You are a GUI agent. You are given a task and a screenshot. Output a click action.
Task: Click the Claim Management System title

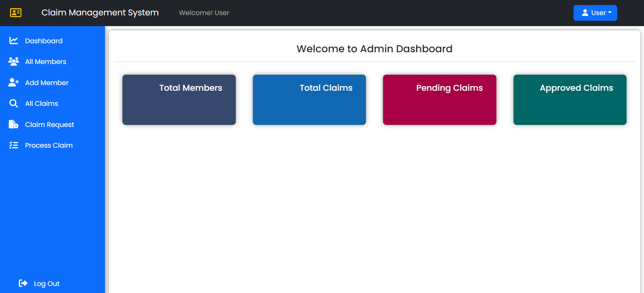(100, 13)
